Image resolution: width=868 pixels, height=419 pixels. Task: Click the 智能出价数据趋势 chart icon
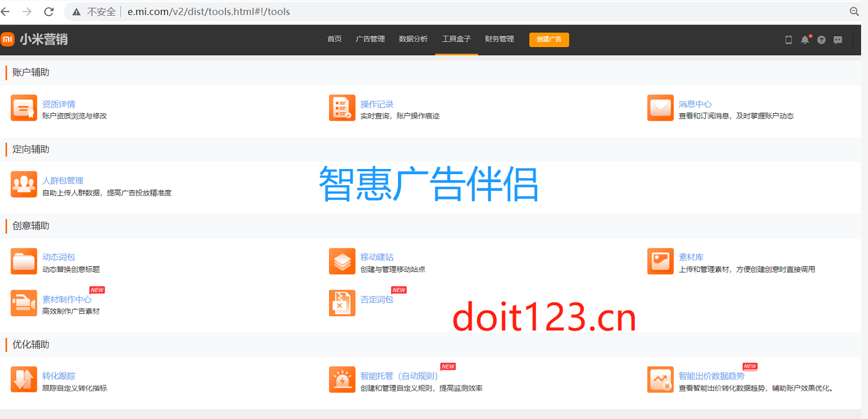tap(660, 380)
